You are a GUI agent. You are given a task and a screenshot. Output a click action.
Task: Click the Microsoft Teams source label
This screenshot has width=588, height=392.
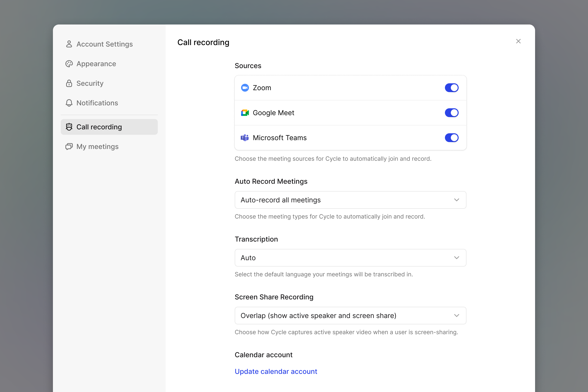point(280,138)
